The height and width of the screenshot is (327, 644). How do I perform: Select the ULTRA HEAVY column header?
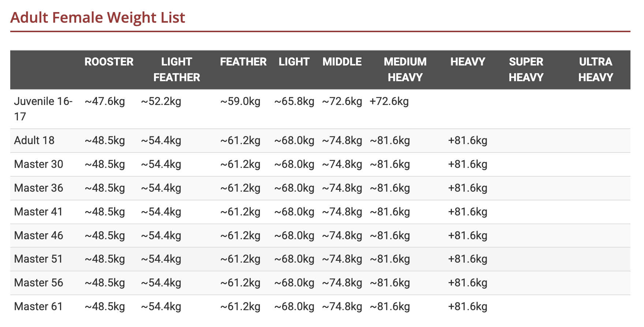[595, 69]
